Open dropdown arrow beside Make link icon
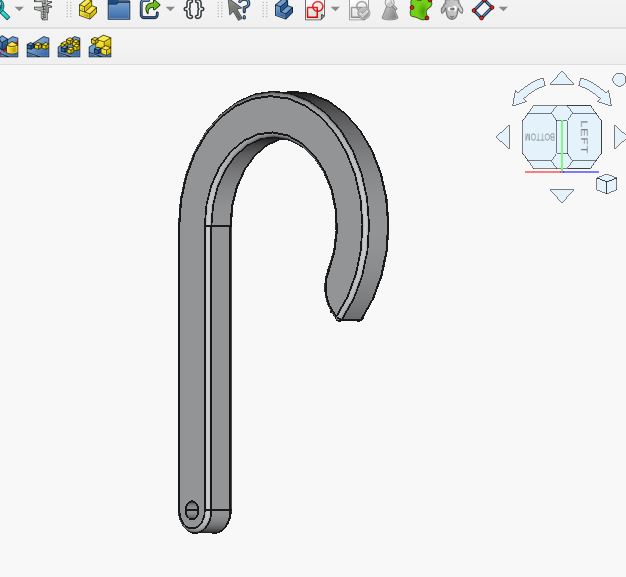626x577 pixels. [x=170, y=9]
